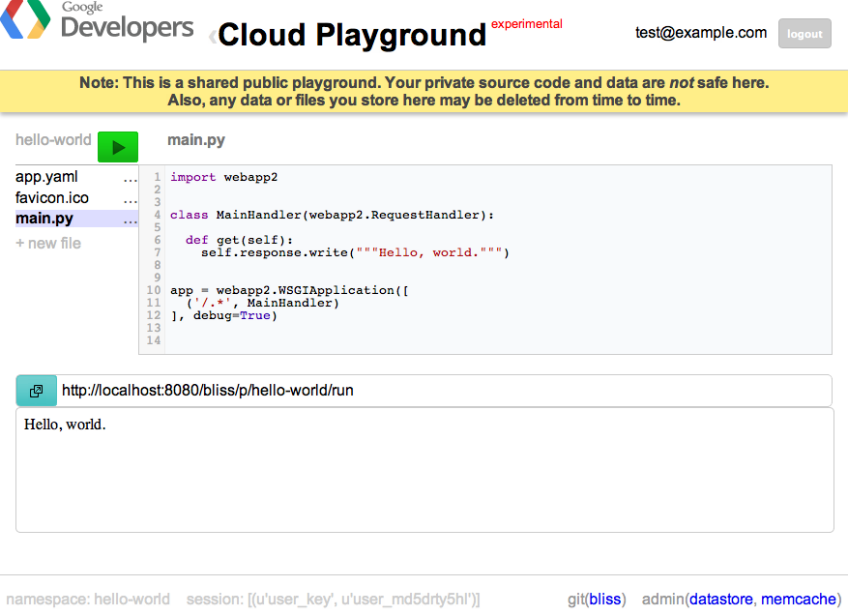The width and height of the screenshot is (848, 616).
Task: Run the hello-world app with the green play button
Action: click(x=117, y=146)
